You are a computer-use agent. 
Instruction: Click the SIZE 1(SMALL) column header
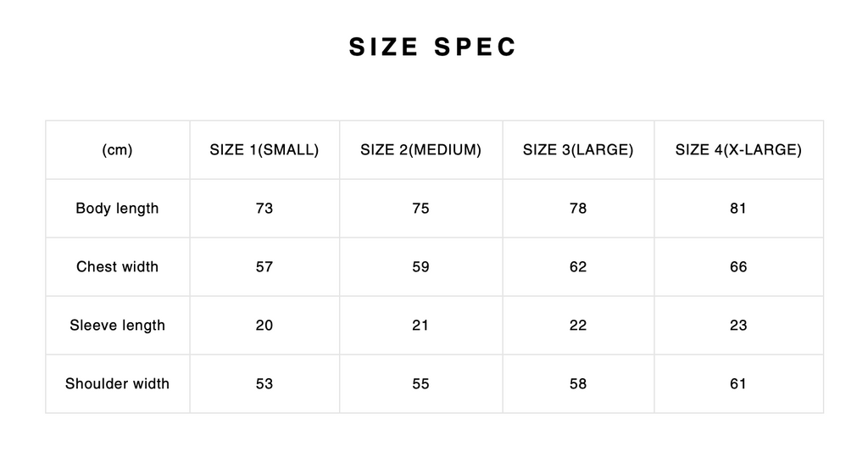coord(264,150)
